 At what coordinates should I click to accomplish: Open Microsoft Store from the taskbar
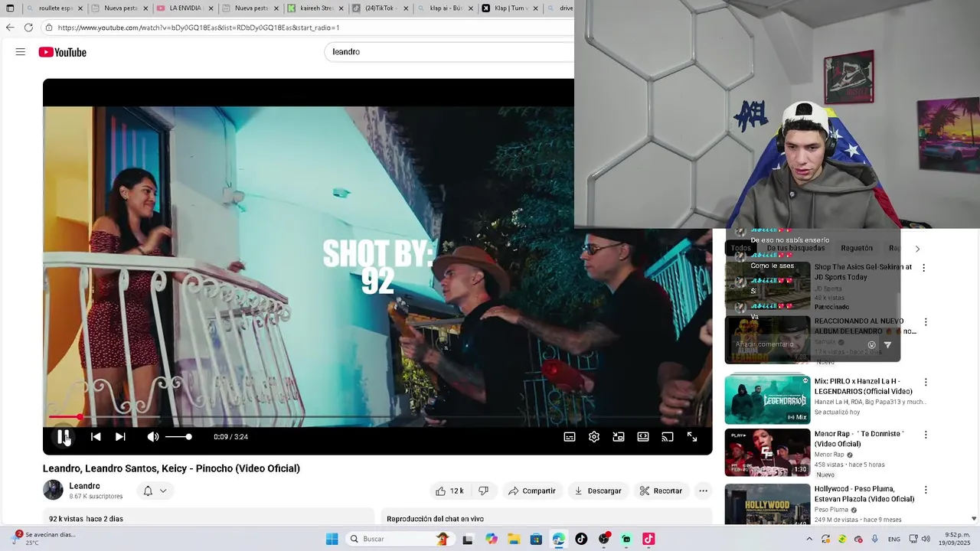(536, 539)
